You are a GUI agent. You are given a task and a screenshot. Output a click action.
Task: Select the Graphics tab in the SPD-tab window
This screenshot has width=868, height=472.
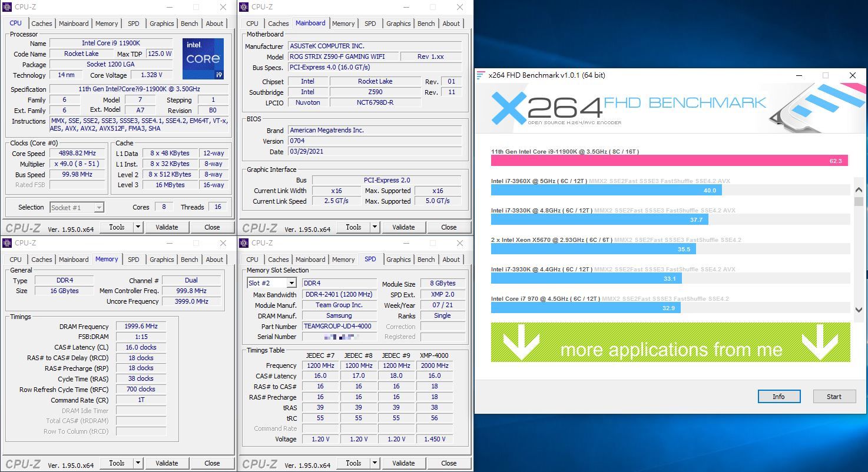tap(399, 260)
